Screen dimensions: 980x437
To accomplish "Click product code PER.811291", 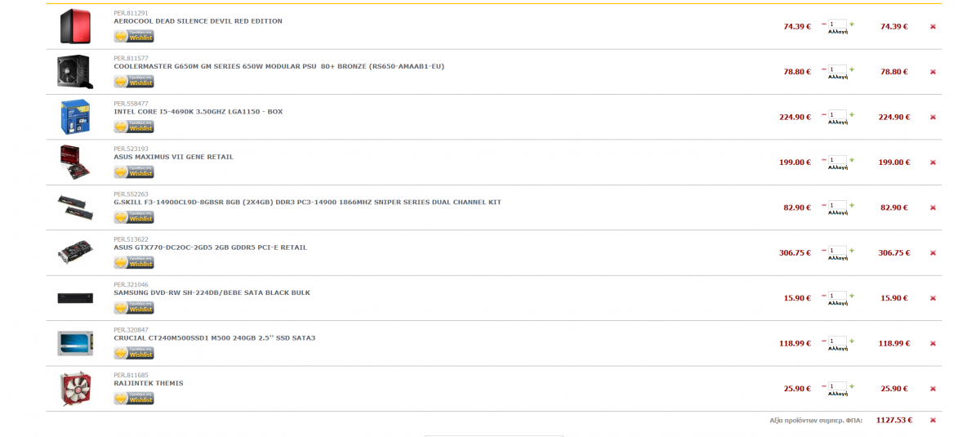I will point(131,13).
